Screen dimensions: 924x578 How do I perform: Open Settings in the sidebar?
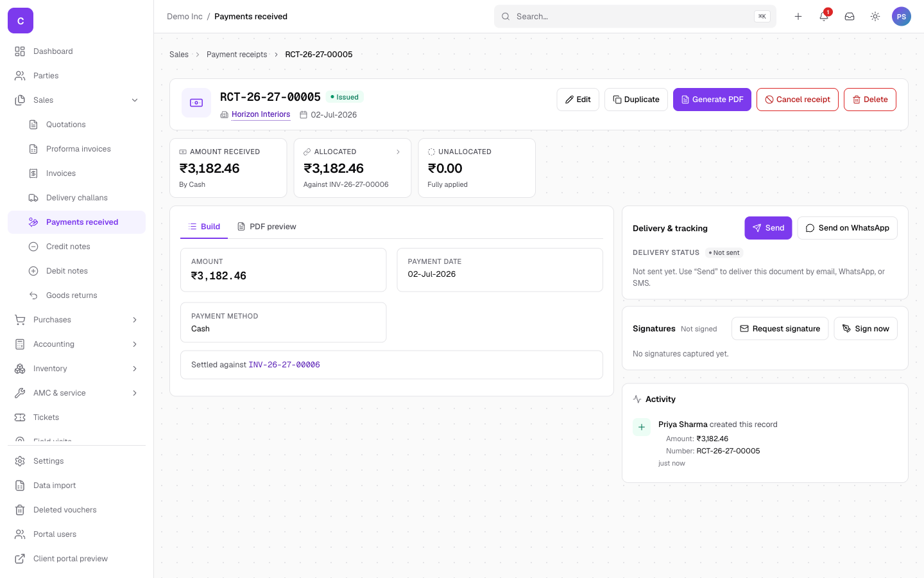click(76, 461)
